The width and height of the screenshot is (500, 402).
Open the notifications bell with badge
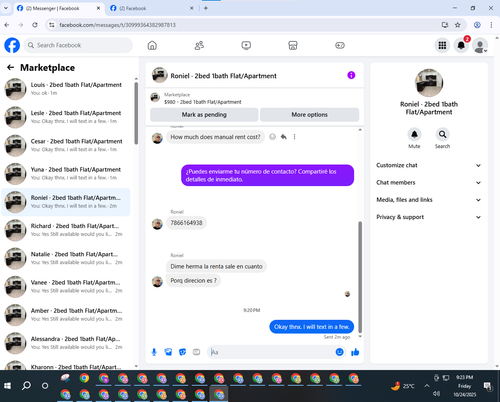click(x=461, y=45)
